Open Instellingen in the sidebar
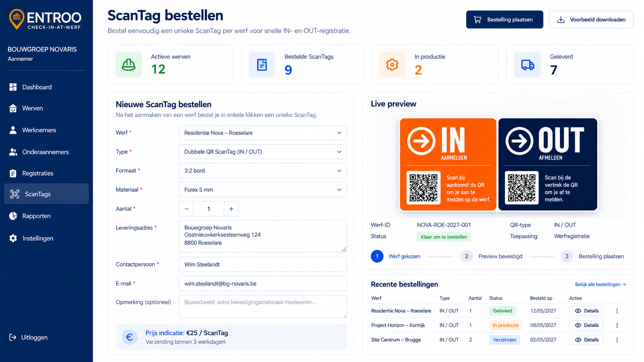Image resolution: width=644 pixels, height=362 pixels. click(46, 238)
